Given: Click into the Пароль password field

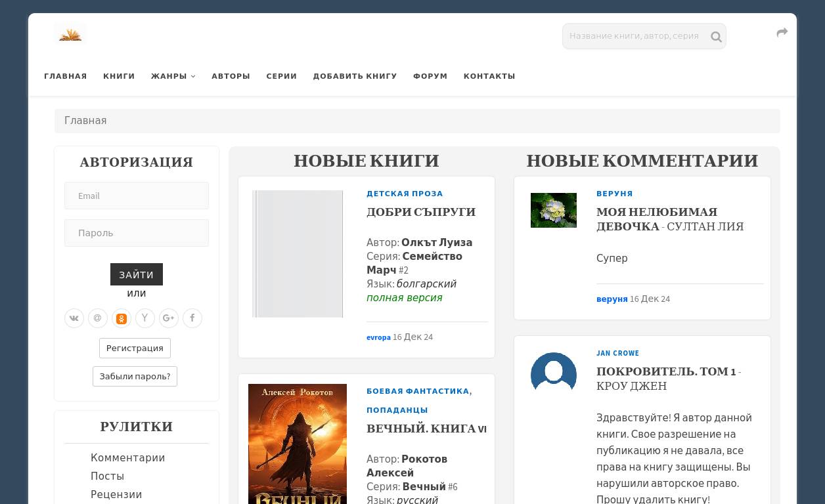Looking at the screenshot, I should [137, 233].
